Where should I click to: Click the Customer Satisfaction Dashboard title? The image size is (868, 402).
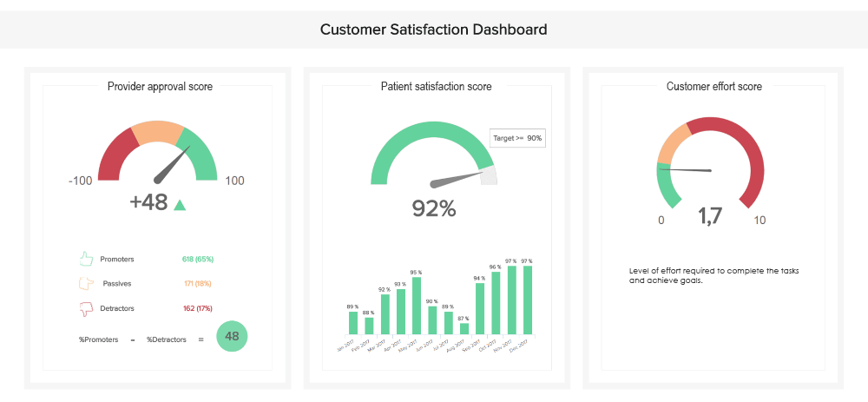(x=434, y=30)
